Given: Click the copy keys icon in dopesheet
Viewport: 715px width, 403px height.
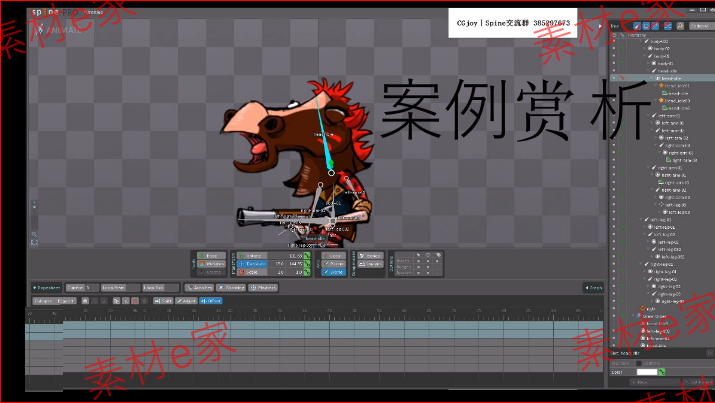Looking at the screenshot, I should click(116, 301).
